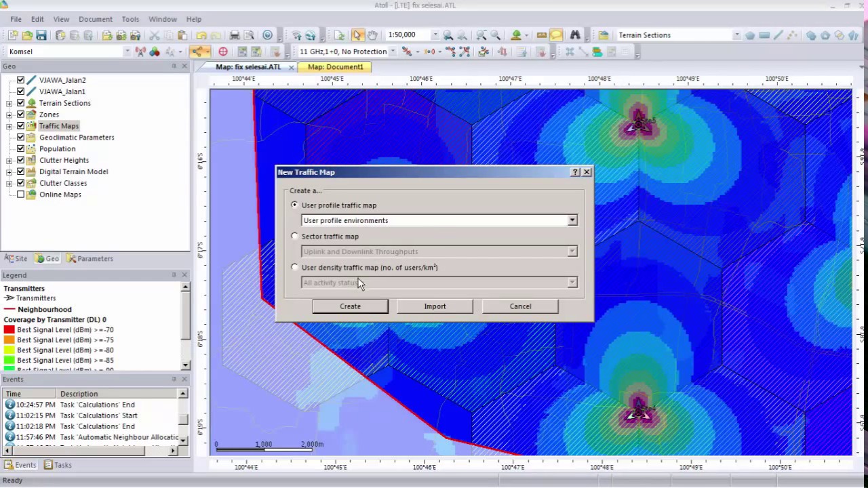Toggle the Population layer checkbox

pyautogui.click(x=20, y=148)
